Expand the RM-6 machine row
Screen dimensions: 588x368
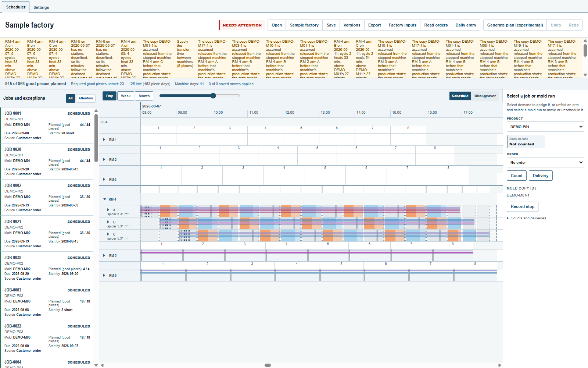coord(104,276)
